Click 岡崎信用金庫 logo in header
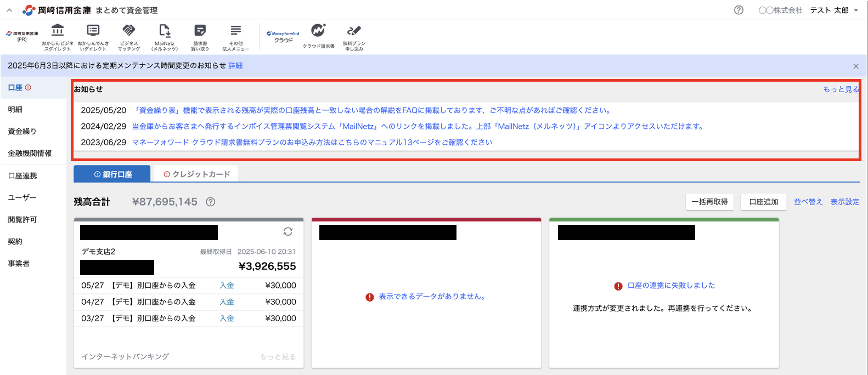This screenshot has height=375, width=868. pos(57,10)
